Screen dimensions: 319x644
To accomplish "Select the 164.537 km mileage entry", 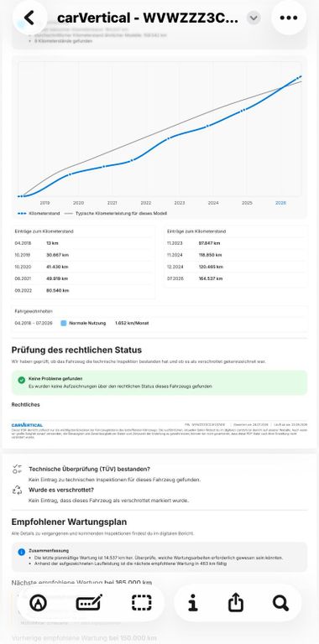I will point(211,279).
